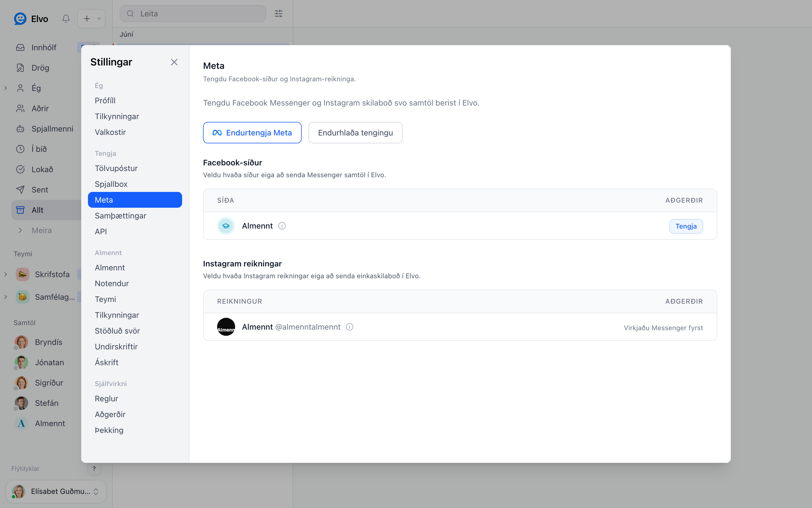Expand the Meira section

(21, 230)
